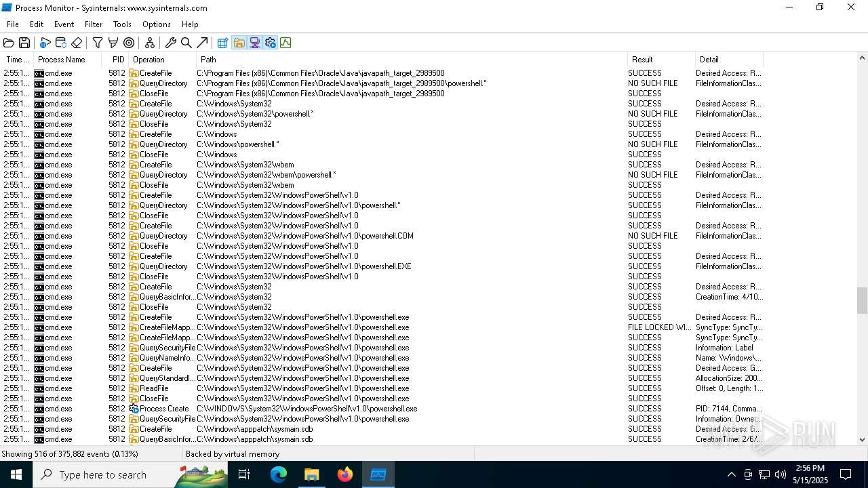Launch Microsoft Edge from the taskbar
This screenshot has width=868, height=488.
tap(279, 474)
